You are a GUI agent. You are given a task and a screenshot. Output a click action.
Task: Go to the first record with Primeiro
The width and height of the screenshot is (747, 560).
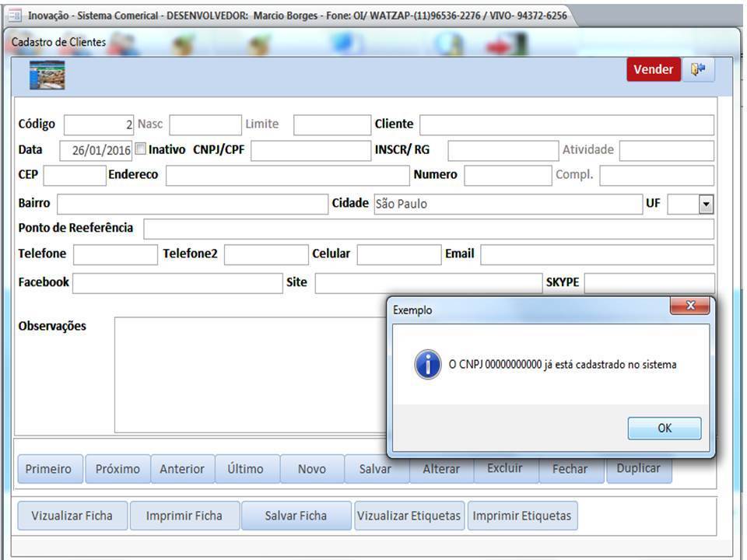[x=50, y=469]
